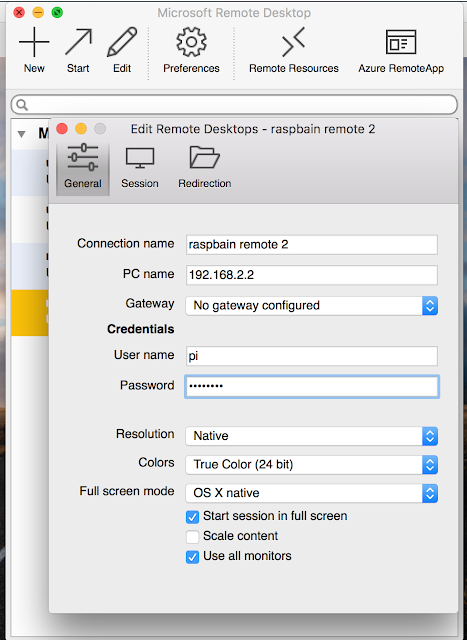This screenshot has height=640, width=467.
Task: Open Azure RemoteApp icon
Action: tap(401, 42)
